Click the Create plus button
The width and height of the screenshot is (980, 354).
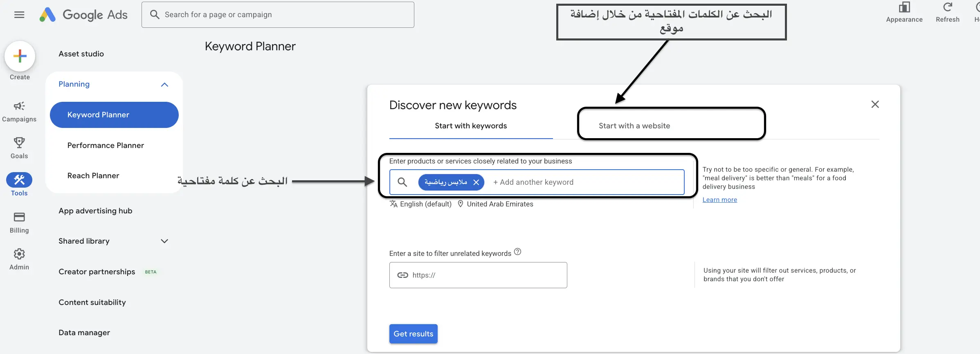pos(20,56)
